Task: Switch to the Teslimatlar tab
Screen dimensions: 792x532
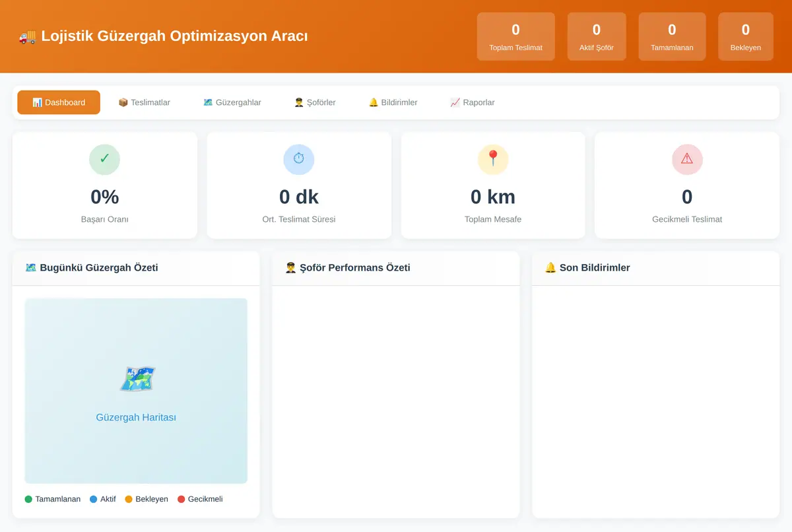Action: [144, 102]
